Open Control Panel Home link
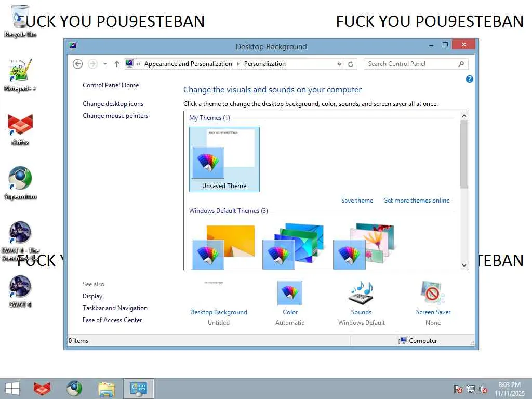Viewport: 532px width, 399px height. coord(111,85)
